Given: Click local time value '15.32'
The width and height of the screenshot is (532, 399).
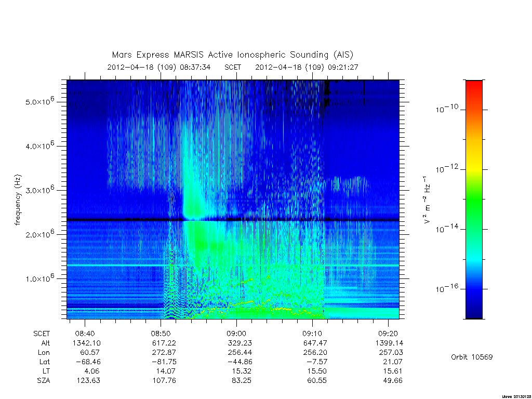Looking at the screenshot, I should [x=242, y=371].
